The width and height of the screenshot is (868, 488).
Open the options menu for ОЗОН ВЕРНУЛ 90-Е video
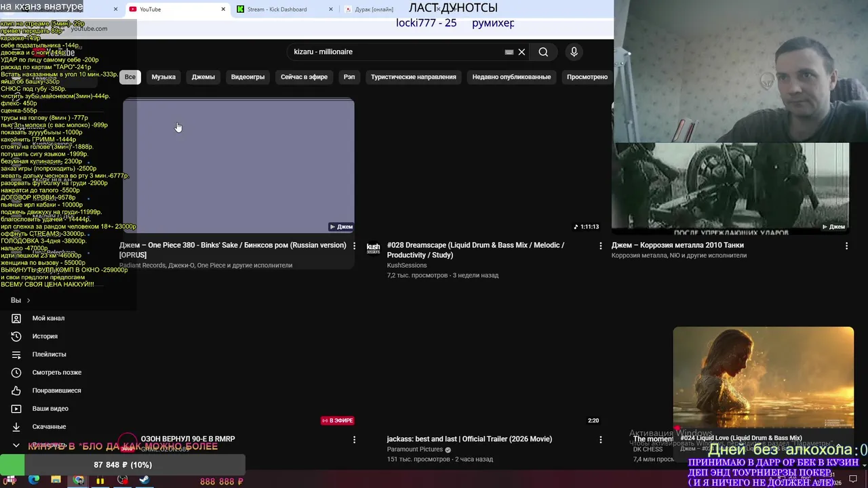pyautogui.click(x=354, y=440)
